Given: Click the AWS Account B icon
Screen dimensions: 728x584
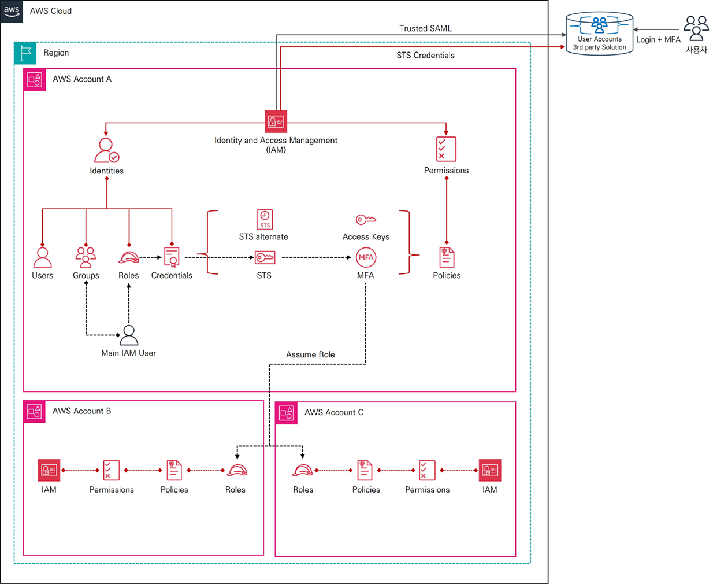Looking at the screenshot, I should click(34, 412).
